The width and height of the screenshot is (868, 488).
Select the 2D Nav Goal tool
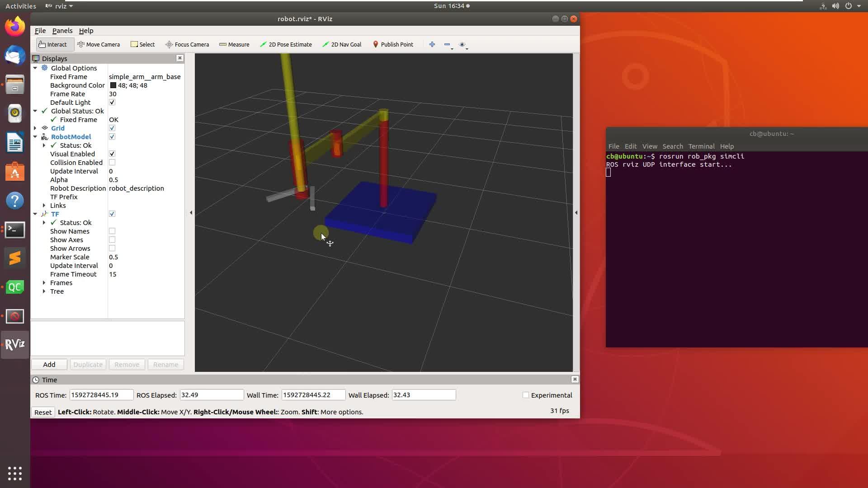coord(342,44)
